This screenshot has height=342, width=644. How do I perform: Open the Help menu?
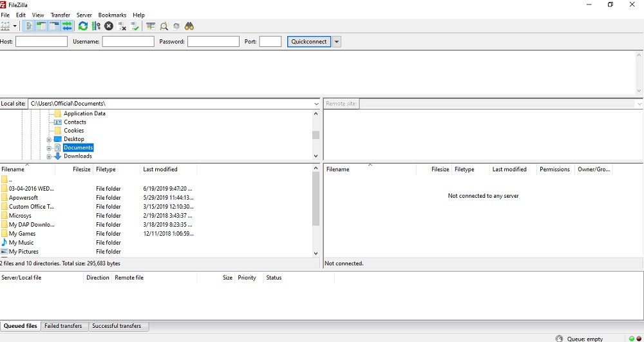[x=139, y=15]
